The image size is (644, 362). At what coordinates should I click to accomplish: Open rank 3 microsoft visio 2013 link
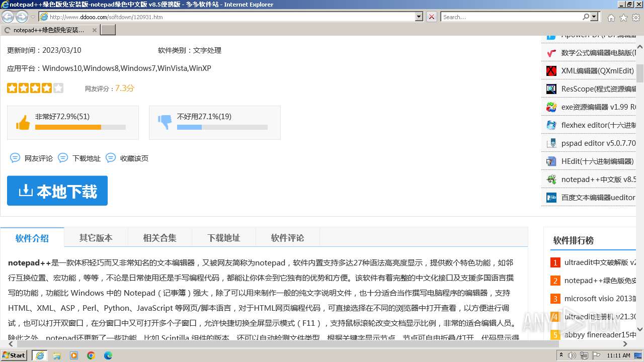(x=600, y=299)
